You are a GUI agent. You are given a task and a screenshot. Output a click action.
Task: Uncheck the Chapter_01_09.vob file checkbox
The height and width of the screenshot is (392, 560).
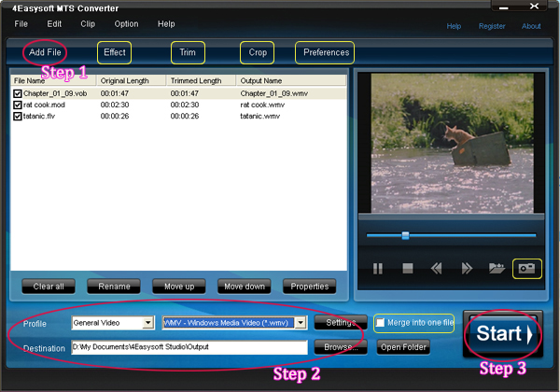click(18, 93)
